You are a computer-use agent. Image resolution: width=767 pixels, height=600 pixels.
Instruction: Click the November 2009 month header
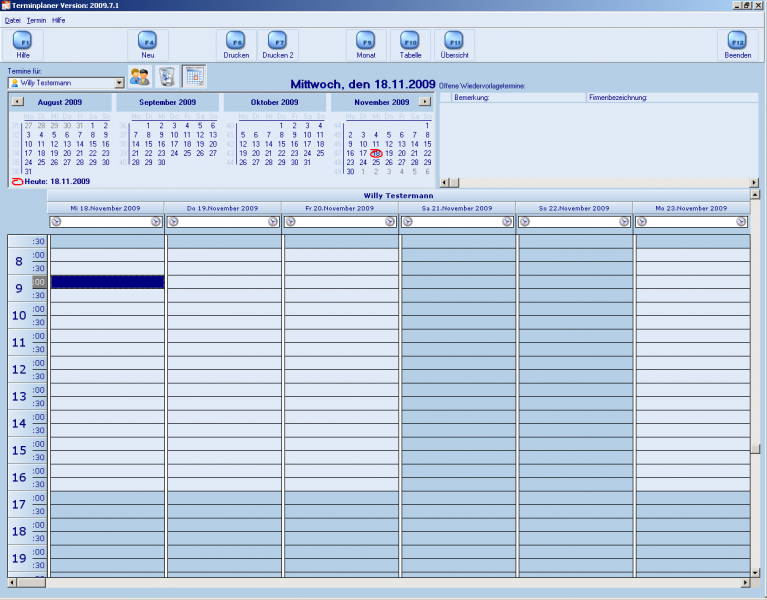coord(382,102)
